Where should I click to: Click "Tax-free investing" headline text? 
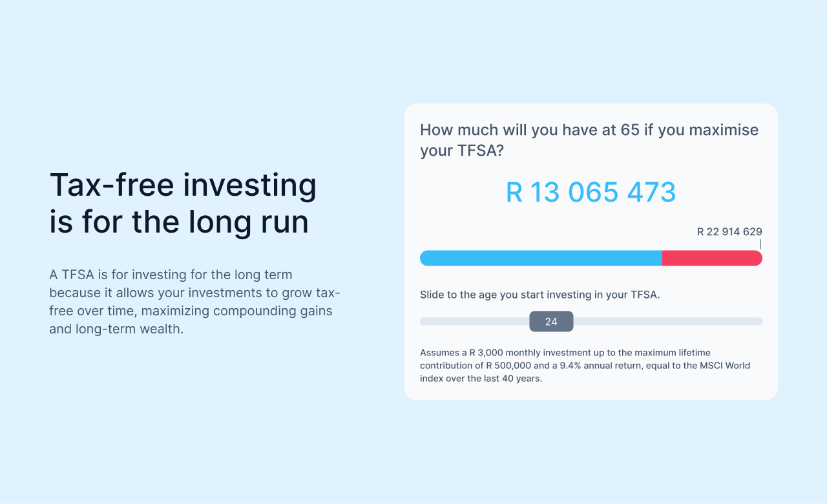coord(183,185)
